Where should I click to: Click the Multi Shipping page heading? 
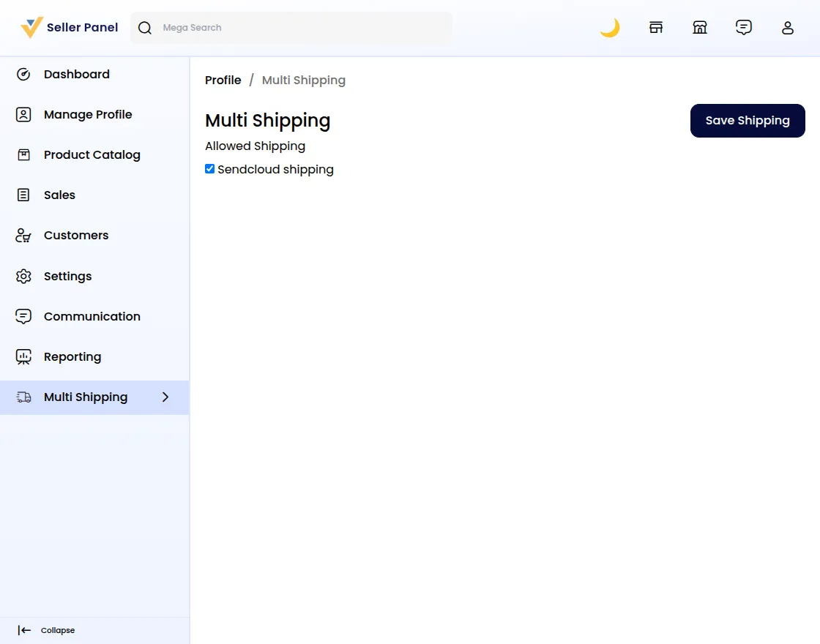click(268, 120)
